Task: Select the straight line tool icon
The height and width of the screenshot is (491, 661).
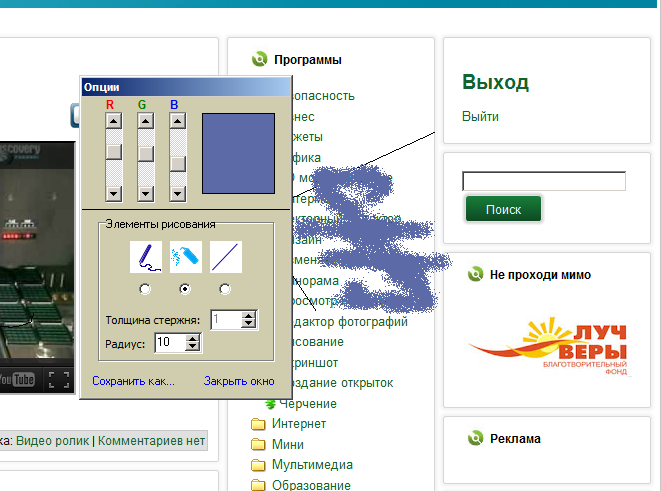Action: (x=226, y=257)
